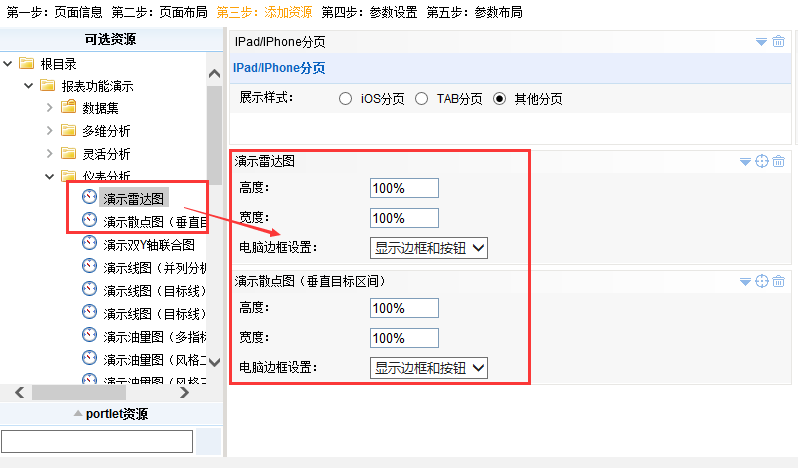
Task: Click the move crosshair icon for 演示散点图
Action: [762, 281]
